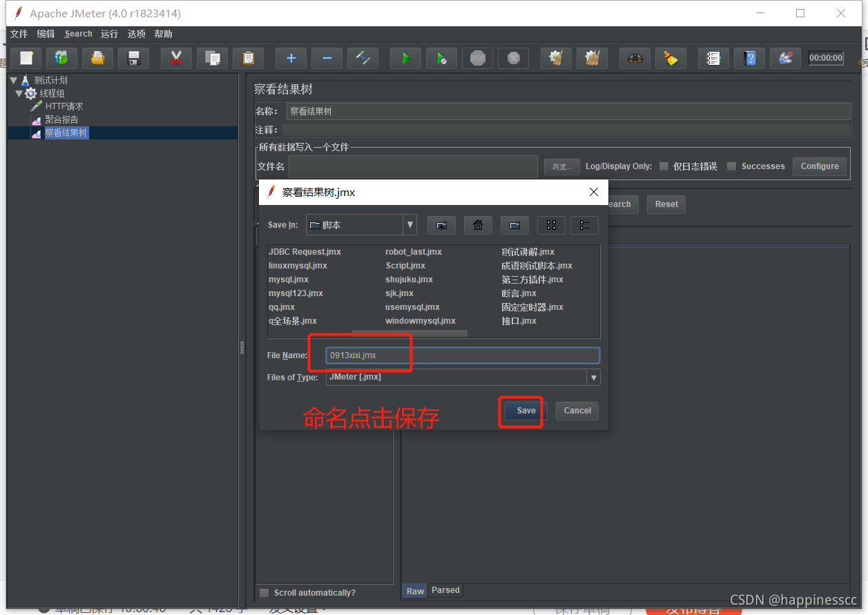Click the last toolbar icon beside the timer

[785, 58]
